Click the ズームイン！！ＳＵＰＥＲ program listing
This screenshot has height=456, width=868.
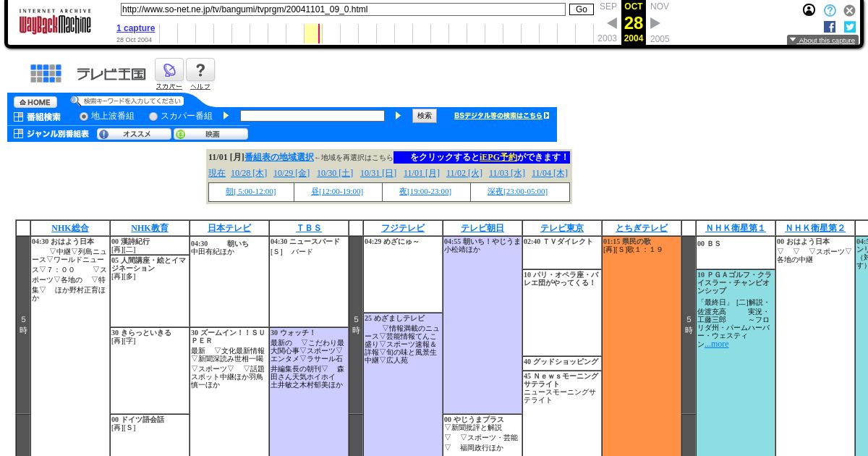(229, 392)
